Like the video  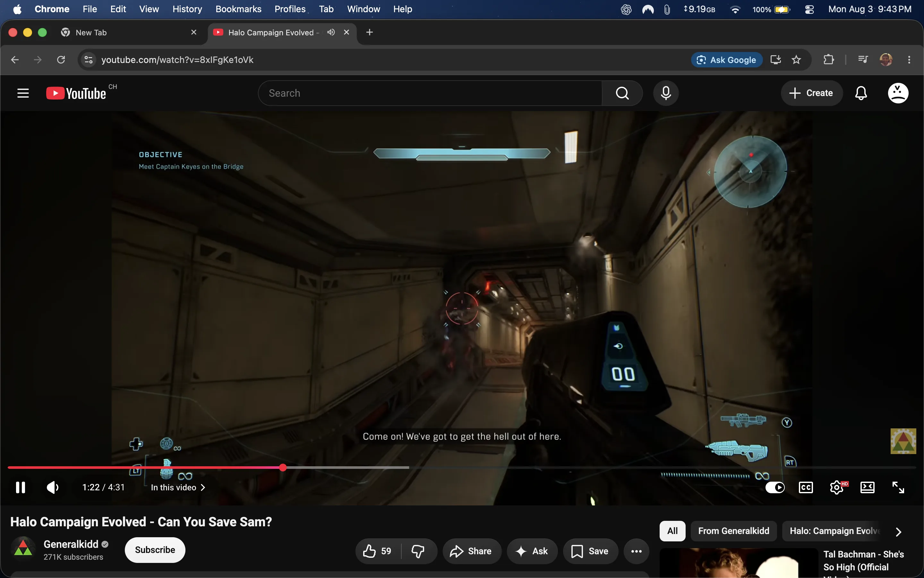(x=378, y=551)
